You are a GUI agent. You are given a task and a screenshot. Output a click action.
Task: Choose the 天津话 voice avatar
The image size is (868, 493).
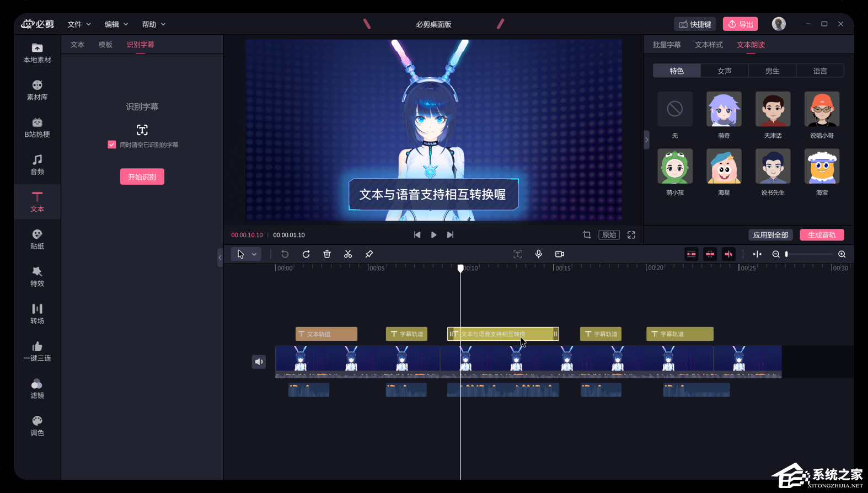773,109
